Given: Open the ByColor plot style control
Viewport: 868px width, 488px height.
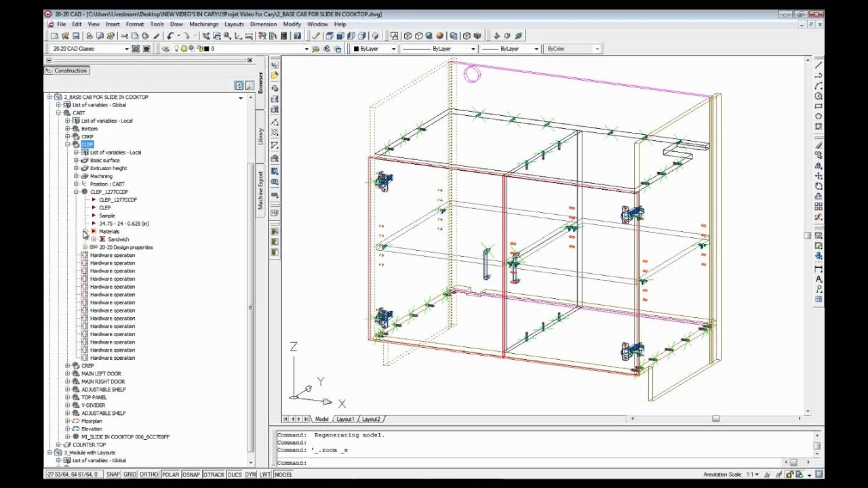Looking at the screenshot, I should [x=573, y=49].
